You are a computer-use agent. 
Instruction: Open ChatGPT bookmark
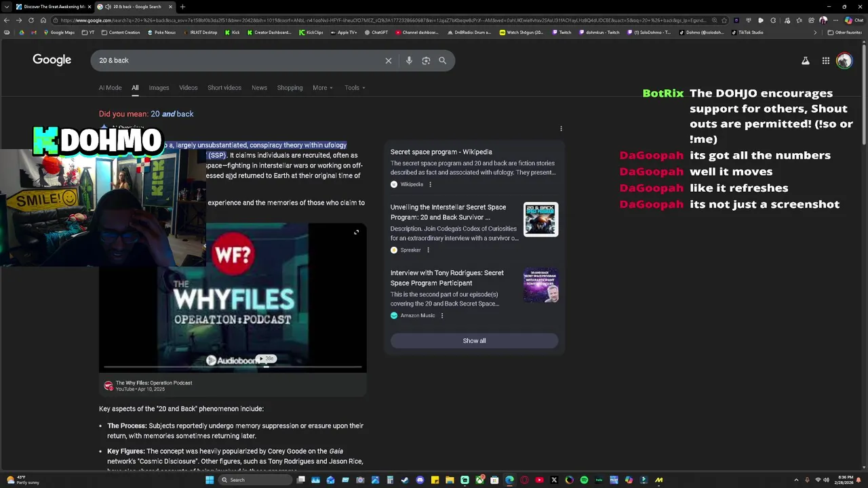[376, 33]
